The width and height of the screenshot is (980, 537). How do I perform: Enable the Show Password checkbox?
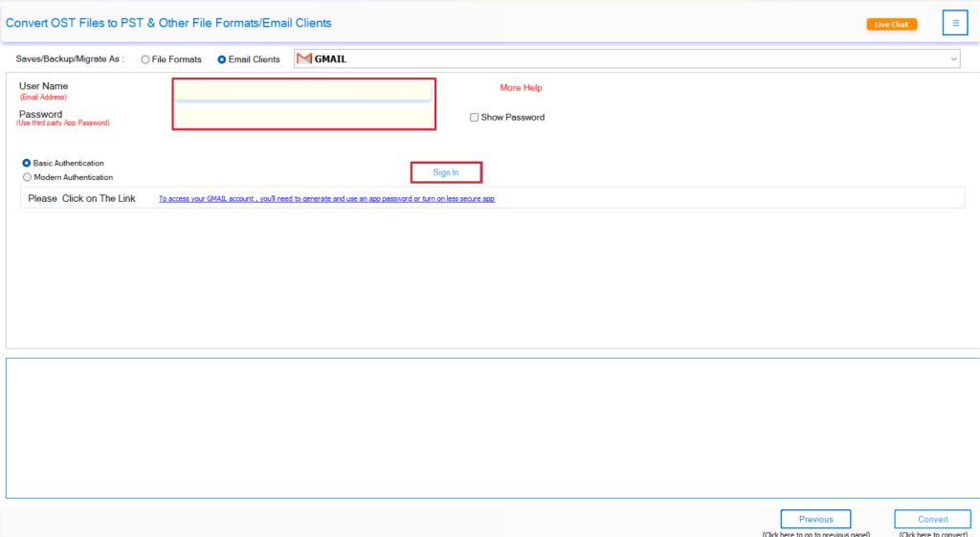[x=474, y=117]
